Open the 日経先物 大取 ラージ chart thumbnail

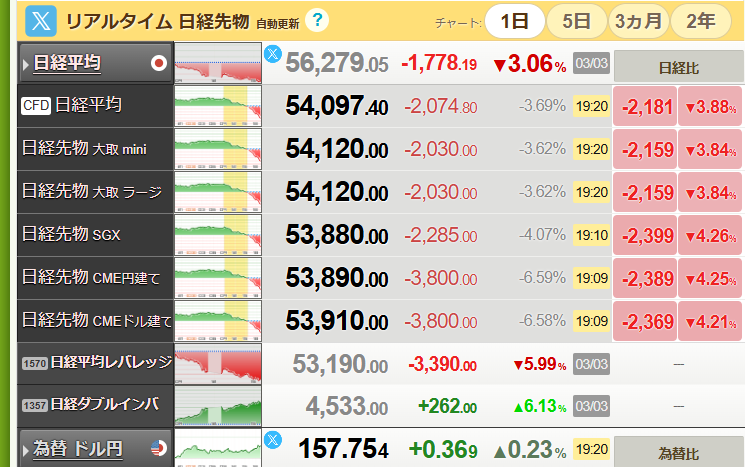tap(218, 192)
